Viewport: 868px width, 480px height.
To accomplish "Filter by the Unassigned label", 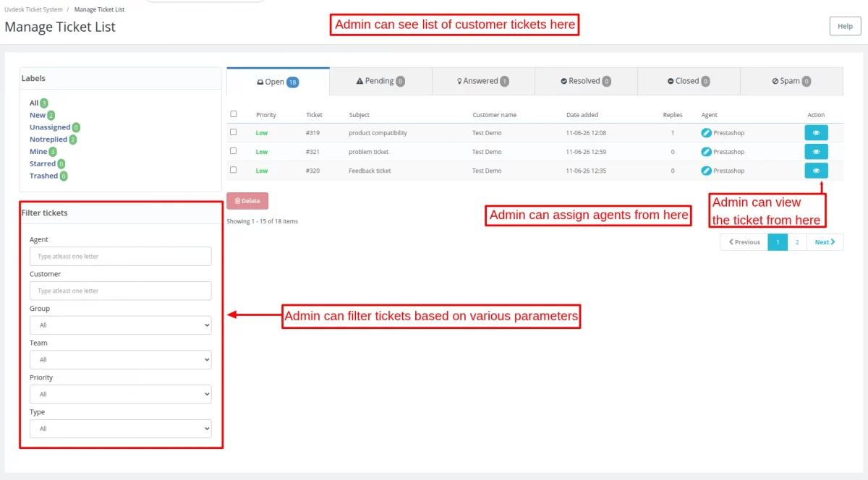I will pos(50,127).
